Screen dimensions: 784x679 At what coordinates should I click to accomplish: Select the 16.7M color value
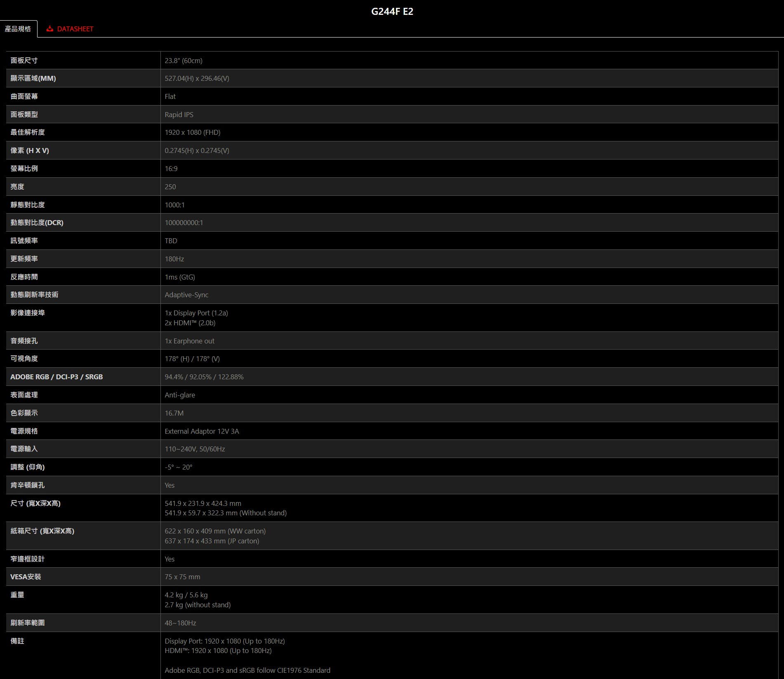[174, 413]
